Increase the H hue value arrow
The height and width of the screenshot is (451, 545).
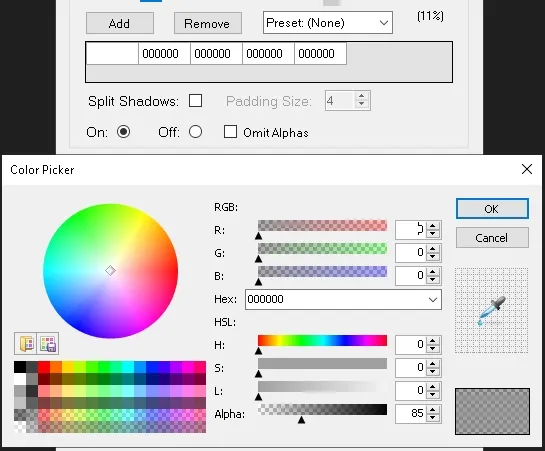(x=433, y=341)
